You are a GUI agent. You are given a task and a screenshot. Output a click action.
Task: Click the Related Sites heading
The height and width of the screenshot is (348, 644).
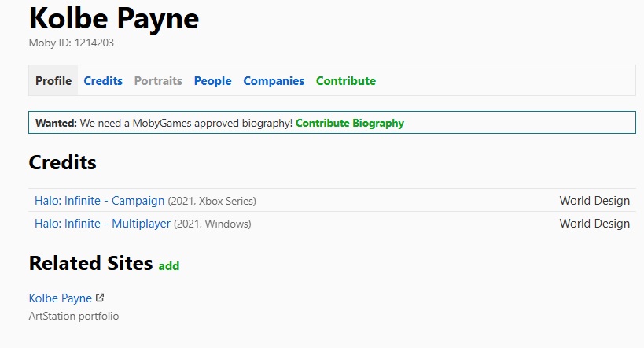[90, 263]
